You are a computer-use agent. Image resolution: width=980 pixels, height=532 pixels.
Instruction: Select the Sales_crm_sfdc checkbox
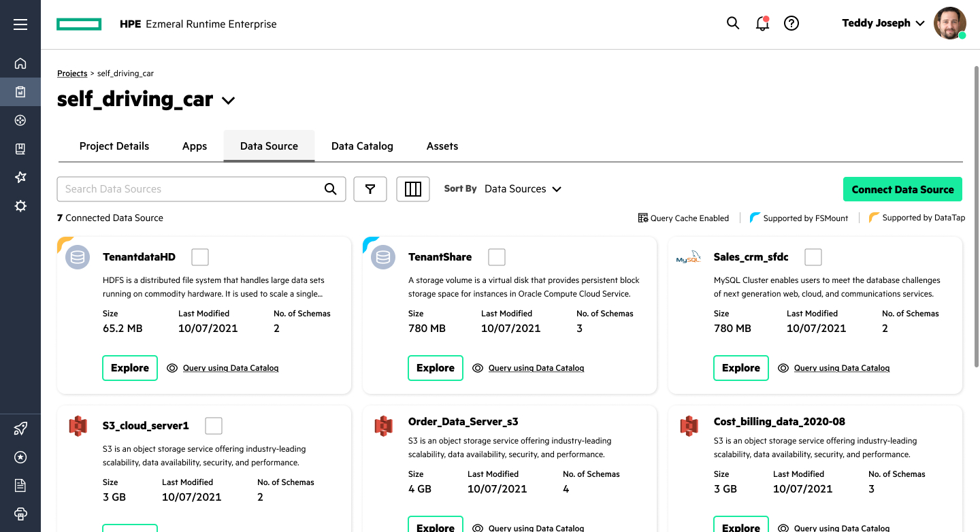[x=813, y=257]
